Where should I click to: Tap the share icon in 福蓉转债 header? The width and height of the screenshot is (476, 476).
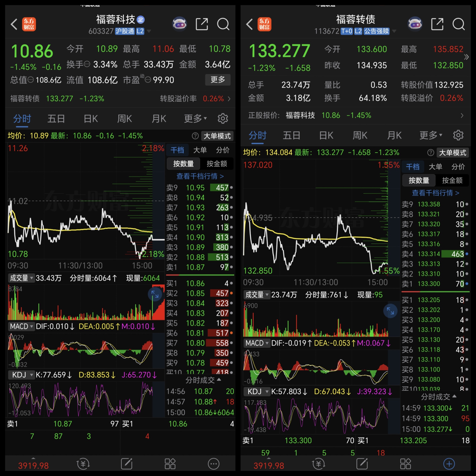(437, 24)
